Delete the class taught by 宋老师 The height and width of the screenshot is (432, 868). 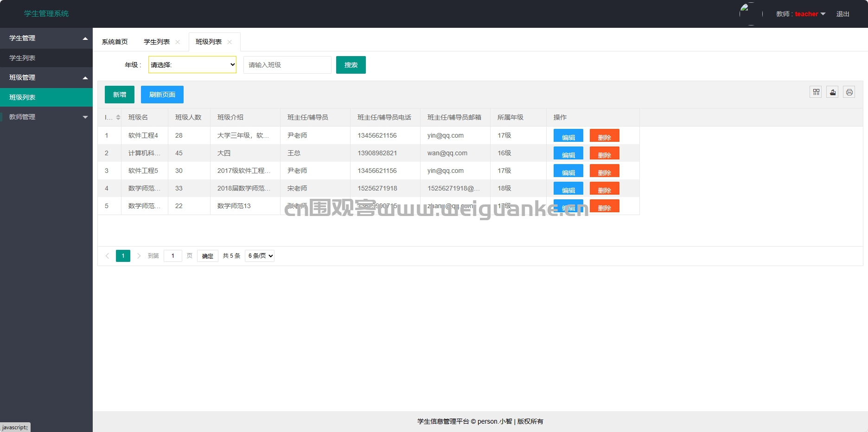point(605,188)
